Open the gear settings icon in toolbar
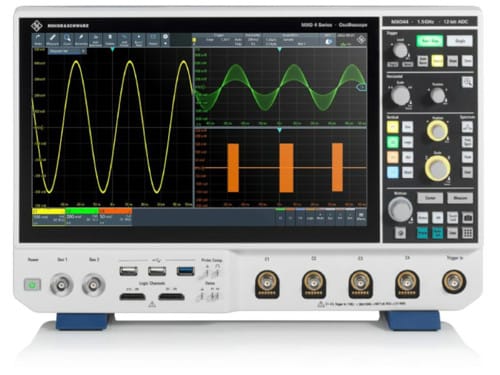Image resolution: width=500 pixels, height=375 pixels. pyautogui.click(x=165, y=36)
